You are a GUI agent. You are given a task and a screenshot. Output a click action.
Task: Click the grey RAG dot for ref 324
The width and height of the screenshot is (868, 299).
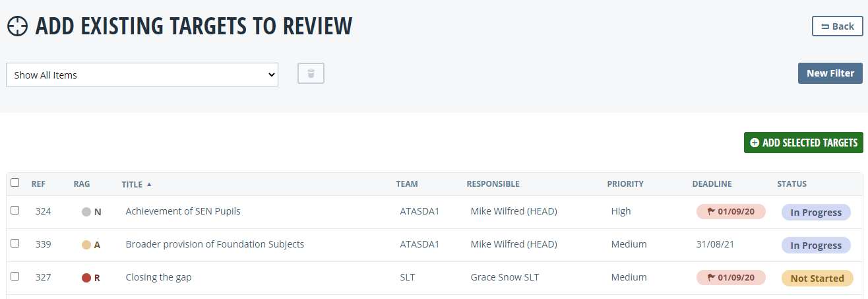point(86,212)
